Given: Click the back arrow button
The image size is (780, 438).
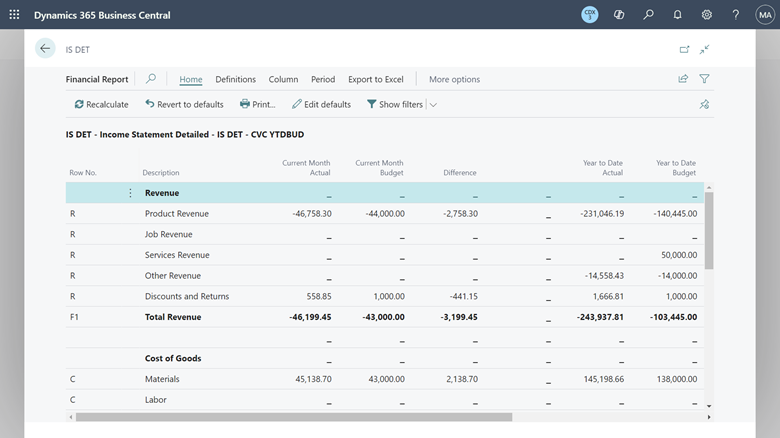Looking at the screenshot, I should [45, 48].
